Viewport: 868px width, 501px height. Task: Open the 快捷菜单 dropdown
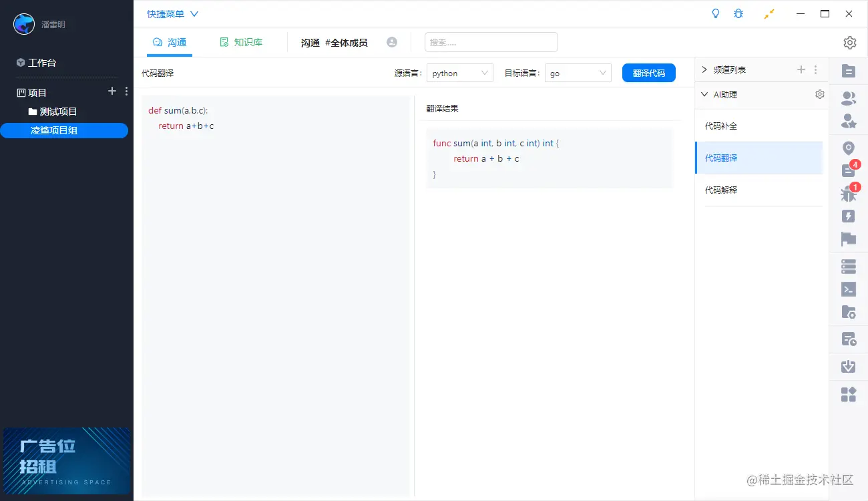click(173, 14)
